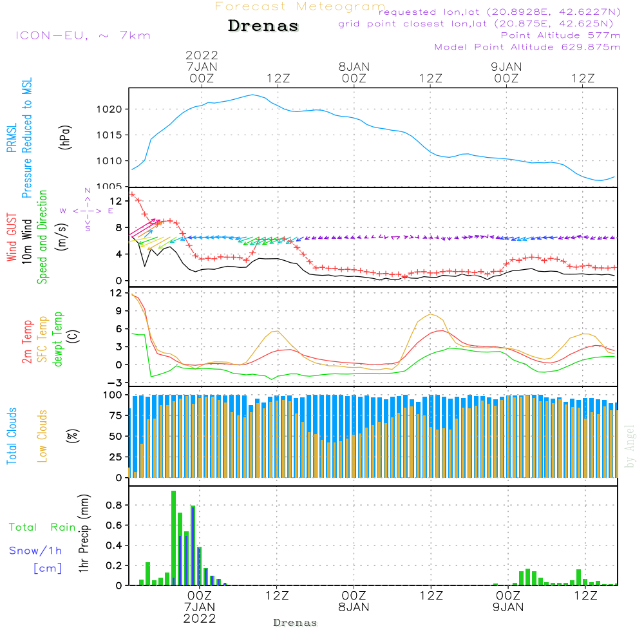This screenshot has width=644, height=644.
Task: Click the green "dewpt Temp" label
Action: tap(57, 339)
